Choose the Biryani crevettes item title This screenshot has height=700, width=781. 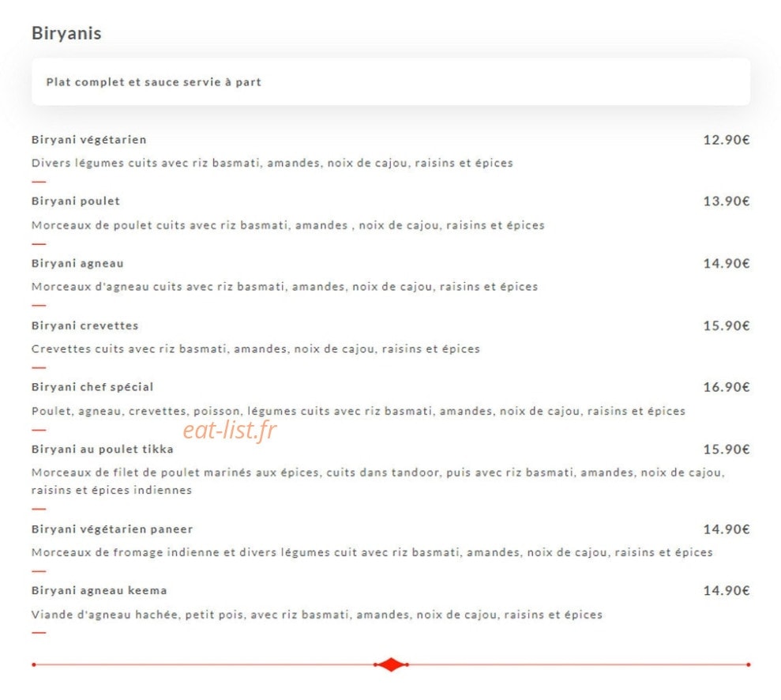click(x=84, y=326)
